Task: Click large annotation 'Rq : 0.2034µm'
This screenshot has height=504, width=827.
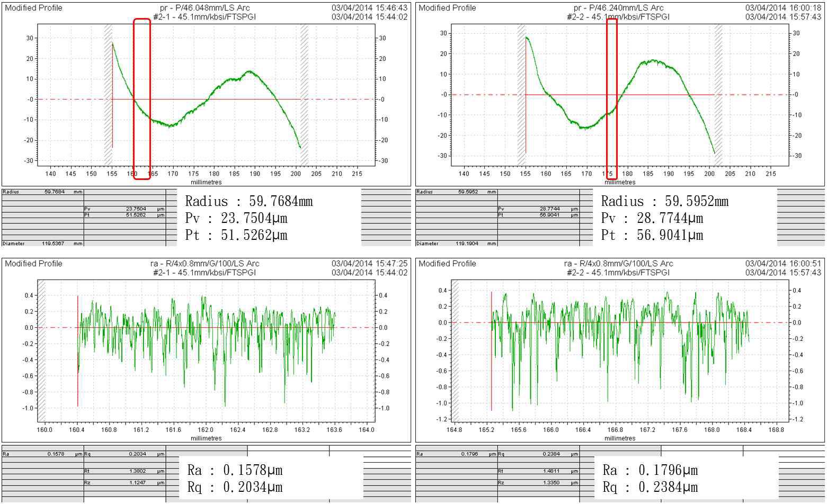Action: tap(235, 488)
